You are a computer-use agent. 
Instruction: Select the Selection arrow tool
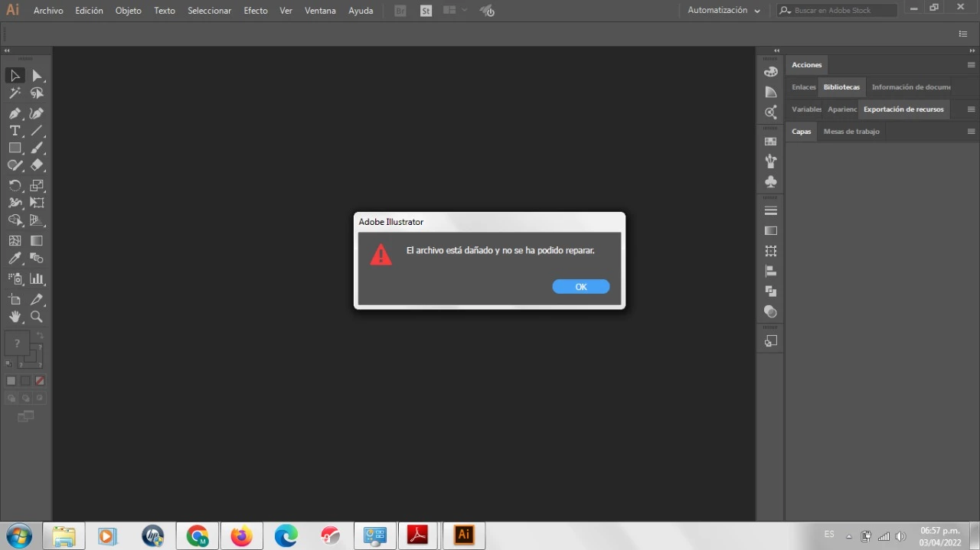tap(15, 75)
